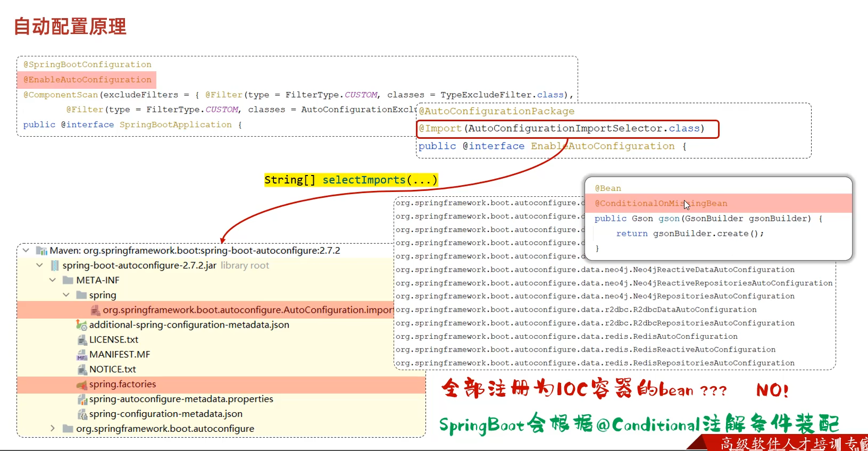
Task: Select MANIFEST.MF in the tree
Action: pos(120,355)
